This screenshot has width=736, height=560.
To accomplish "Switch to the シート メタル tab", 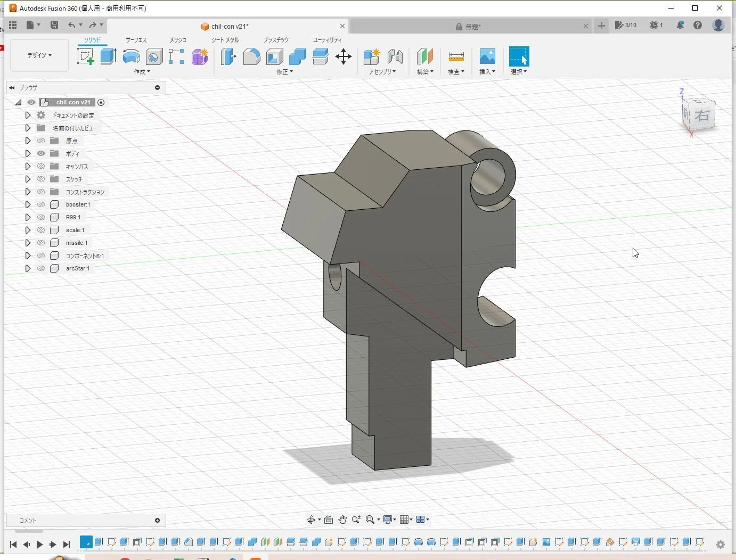I will tap(225, 40).
